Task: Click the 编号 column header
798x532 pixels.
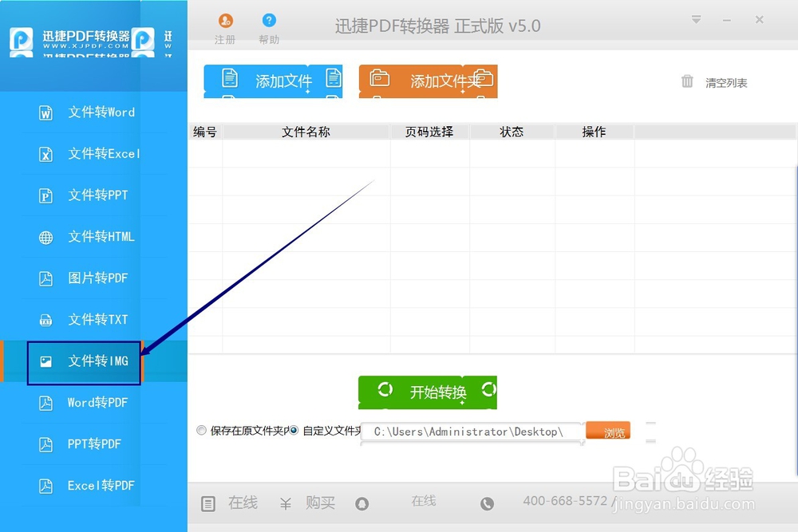Action: click(205, 132)
